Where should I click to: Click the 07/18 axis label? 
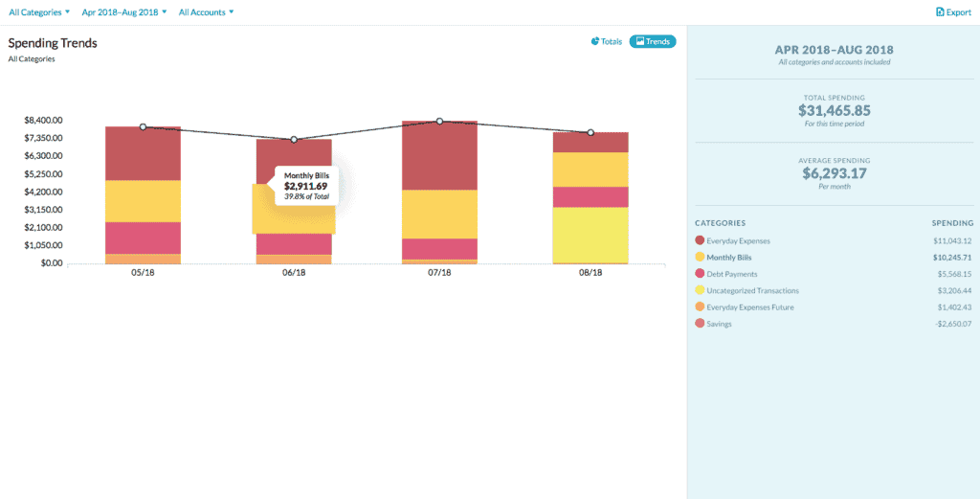tap(440, 273)
